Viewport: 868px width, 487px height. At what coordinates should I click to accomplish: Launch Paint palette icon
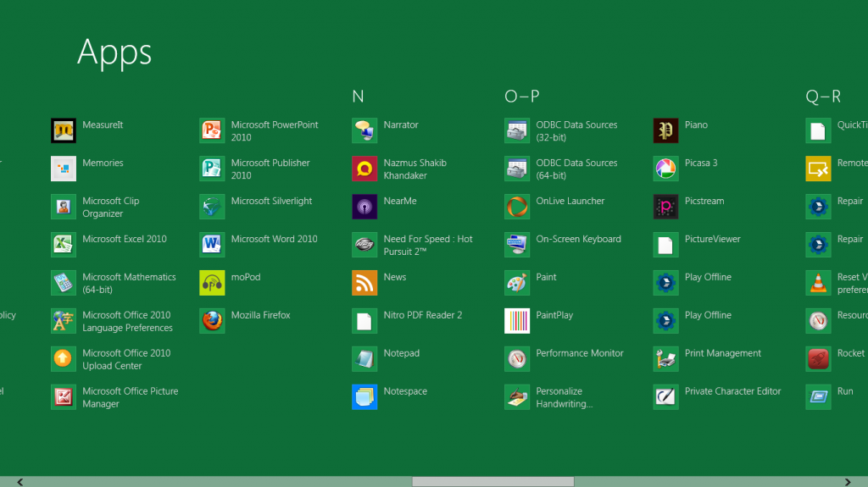(517, 283)
